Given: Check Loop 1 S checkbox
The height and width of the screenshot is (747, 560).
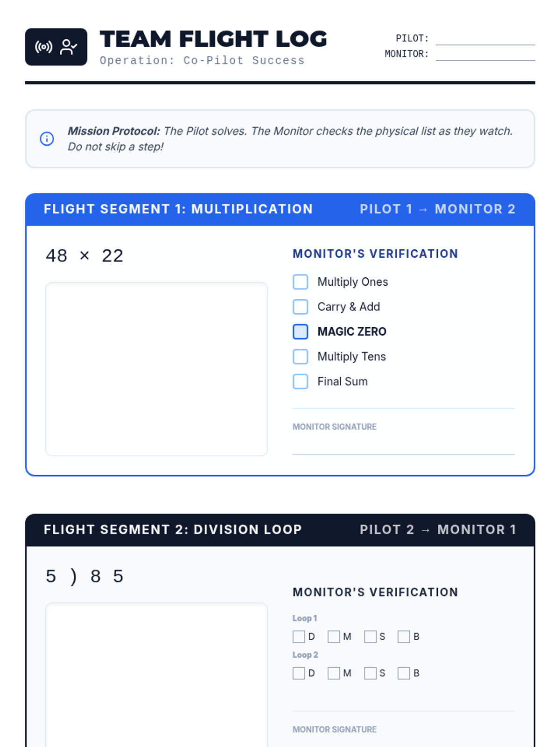Looking at the screenshot, I should [371, 637].
